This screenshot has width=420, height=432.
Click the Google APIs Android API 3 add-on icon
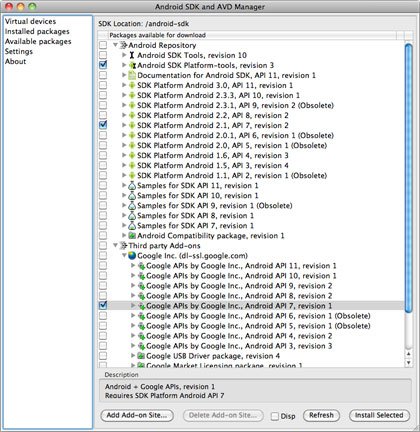[141, 346]
